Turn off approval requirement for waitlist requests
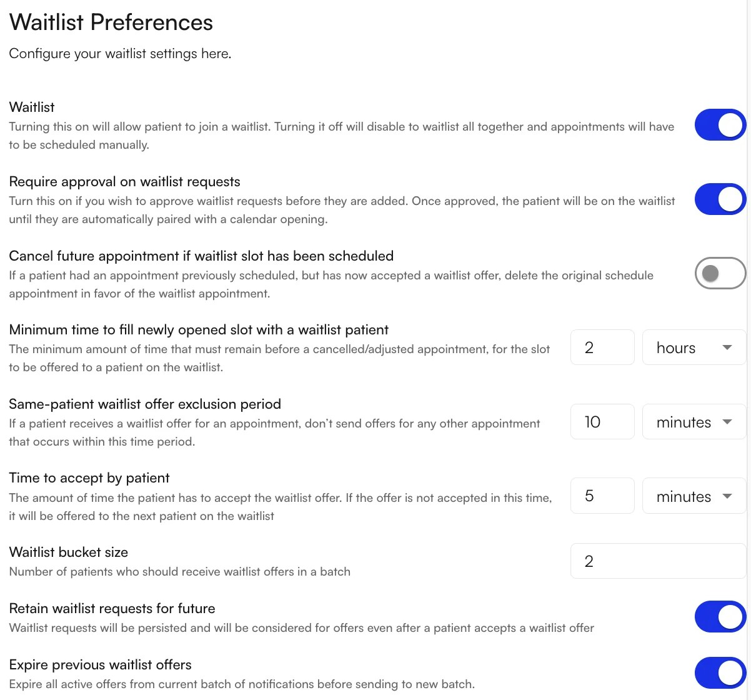751x700 pixels. pos(720,199)
